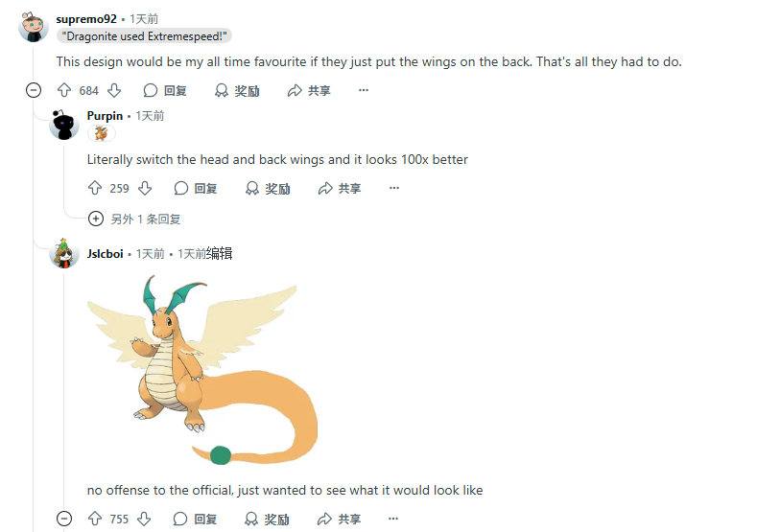Open more options on Jslcboi's comment
Viewport: 757px width, 532px height.
pyautogui.click(x=393, y=519)
